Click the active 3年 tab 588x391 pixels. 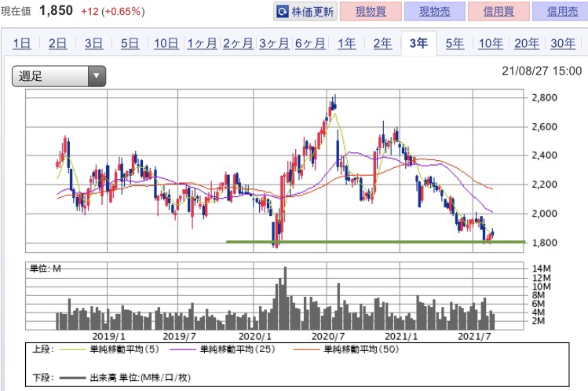click(418, 43)
